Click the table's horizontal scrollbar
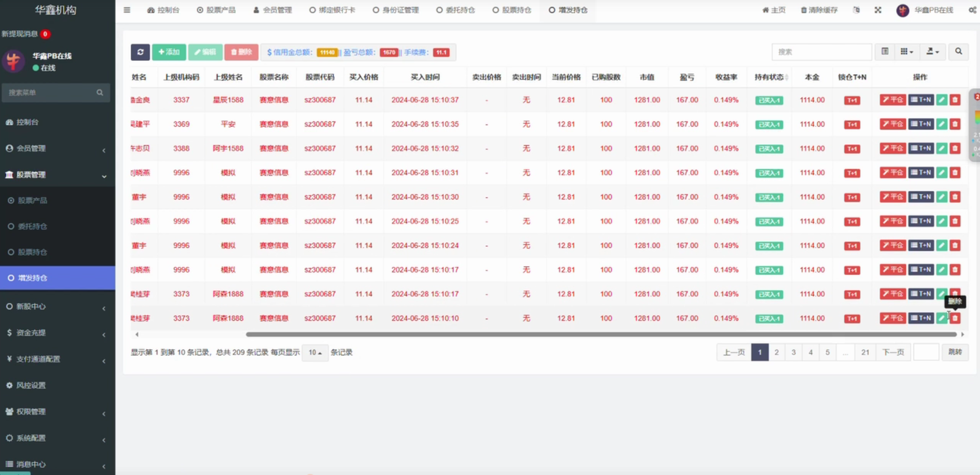This screenshot has width=980, height=475. [x=600, y=334]
